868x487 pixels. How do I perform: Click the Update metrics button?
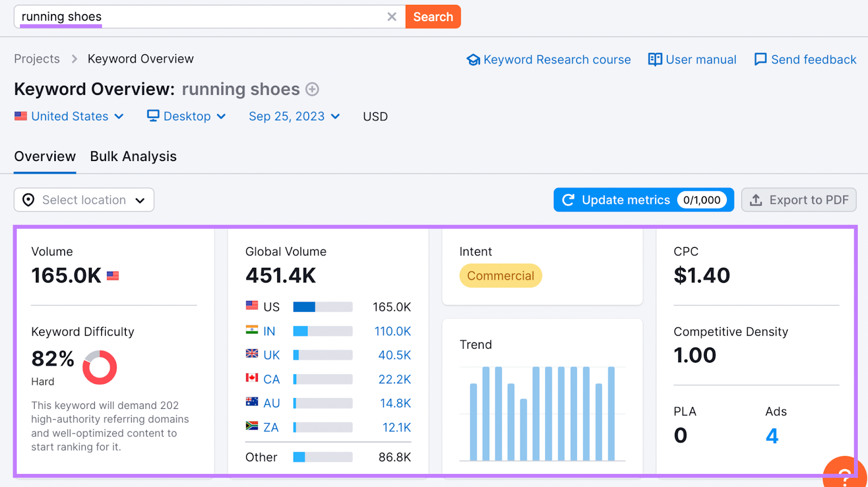click(643, 200)
